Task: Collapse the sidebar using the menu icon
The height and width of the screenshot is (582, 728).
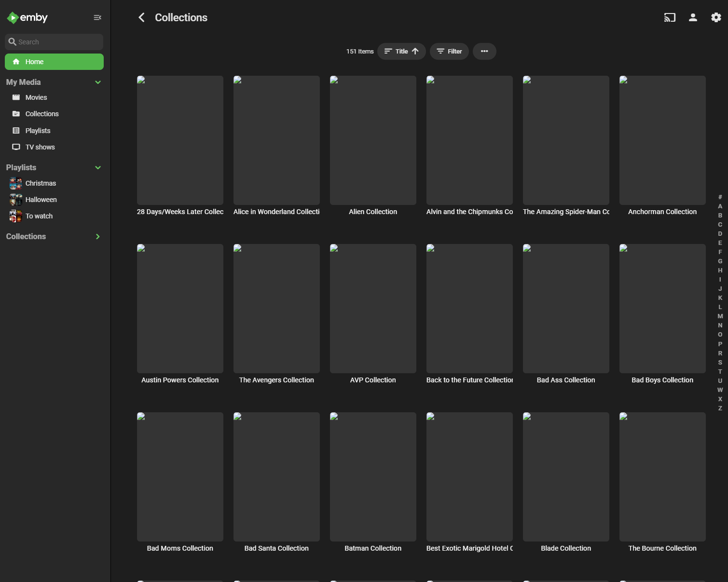Action: (x=97, y=18)
